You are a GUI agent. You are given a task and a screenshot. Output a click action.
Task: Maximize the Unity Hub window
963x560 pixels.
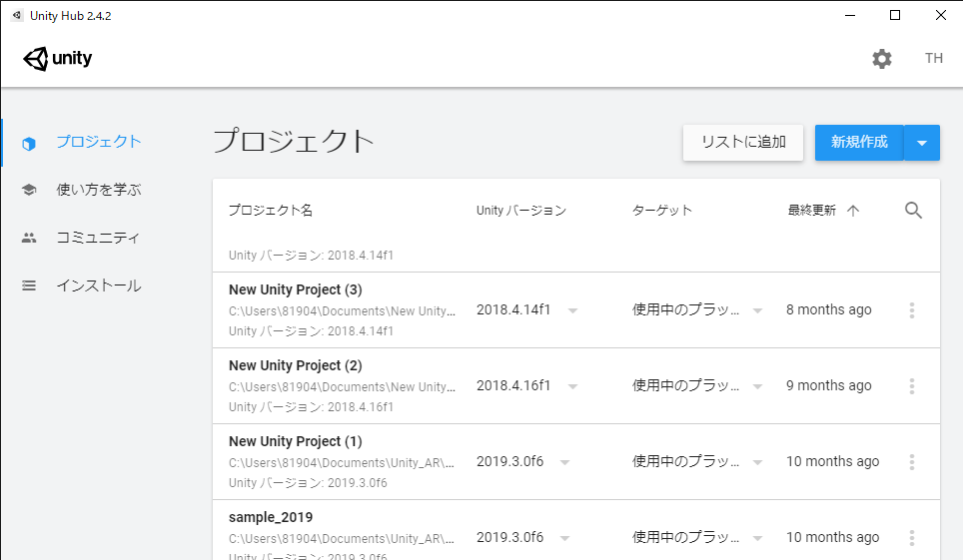895,15
